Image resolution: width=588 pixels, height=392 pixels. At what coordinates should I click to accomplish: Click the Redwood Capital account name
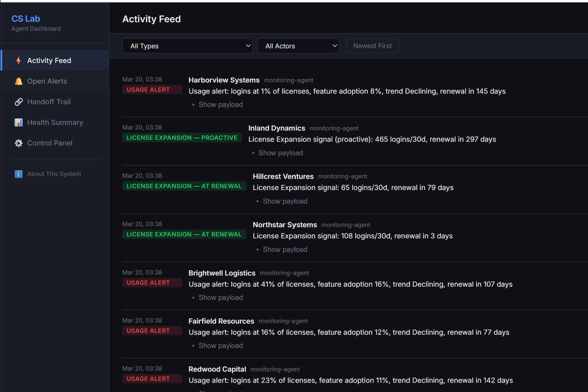tap(217, 369)
